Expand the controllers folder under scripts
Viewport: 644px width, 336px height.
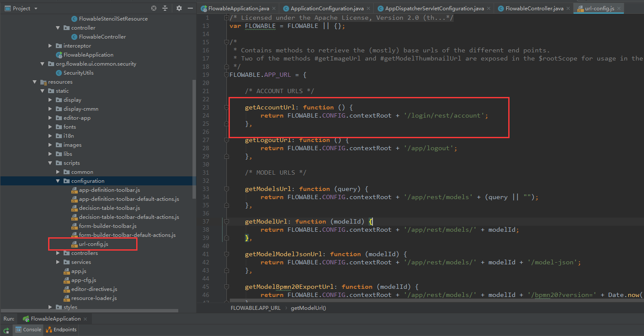pyautogui.click(x=58, y=253)
